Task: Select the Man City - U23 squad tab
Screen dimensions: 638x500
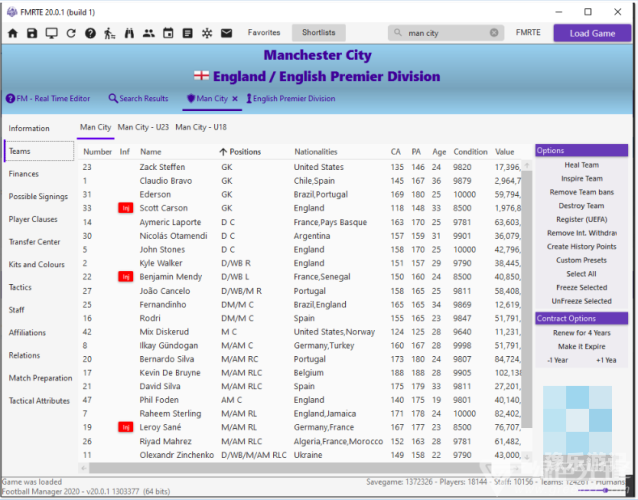Action: coord(143,127)
